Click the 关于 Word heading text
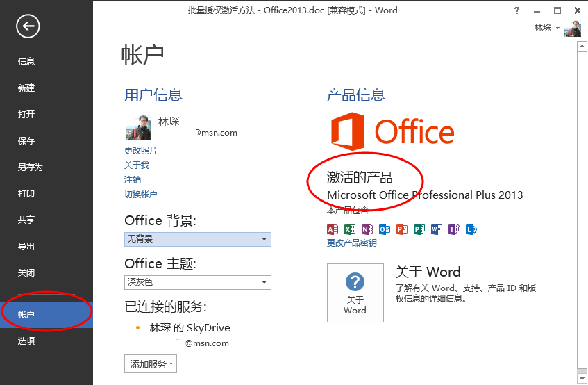The height and width of the screenshot is (385, 588). pos(428,272)
